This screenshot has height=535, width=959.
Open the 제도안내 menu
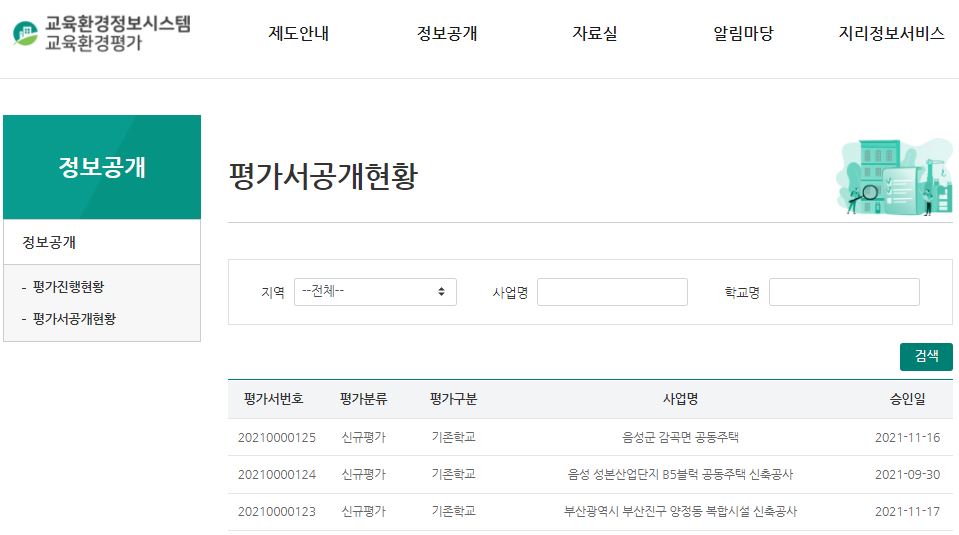pyautogui.click(x=298, y=33)
